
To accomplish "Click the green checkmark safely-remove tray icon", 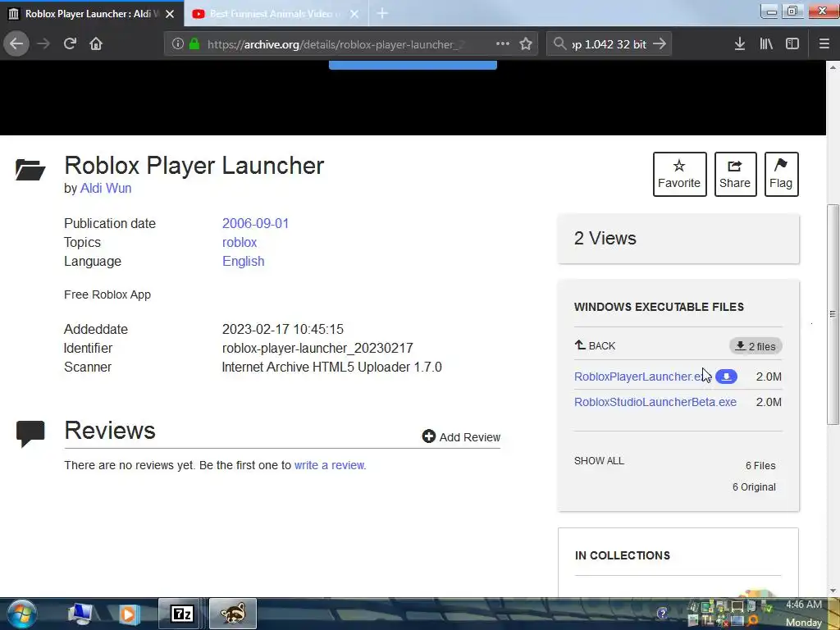I will (767, 608).
